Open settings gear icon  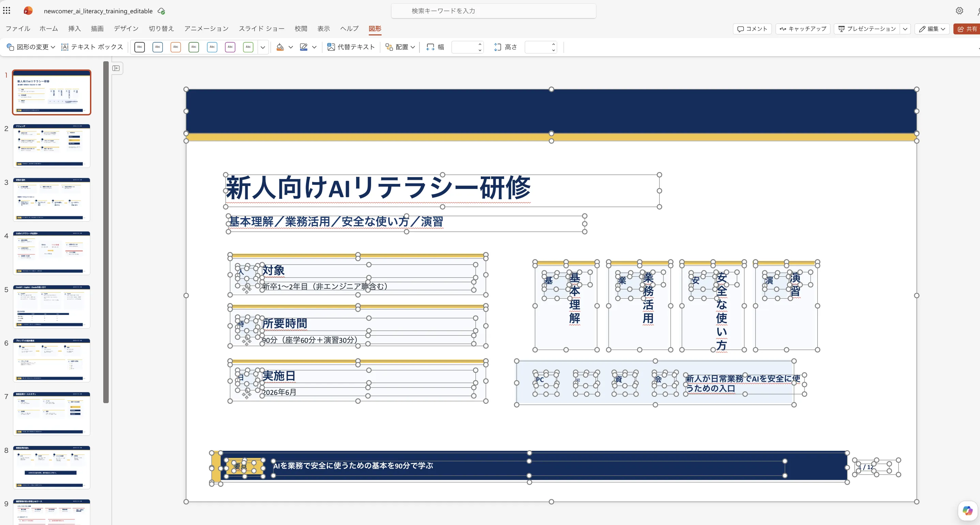click(960, 11)
